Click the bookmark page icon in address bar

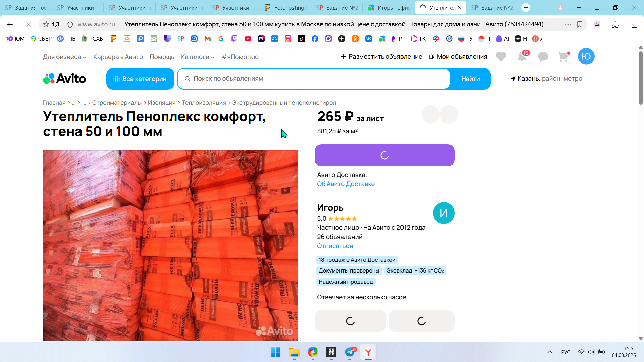point(580,24)
